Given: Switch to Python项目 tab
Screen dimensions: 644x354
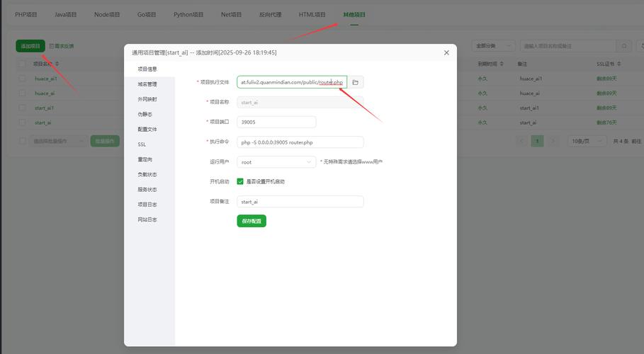Looking at the screenshot, I should tap(188, 14).
